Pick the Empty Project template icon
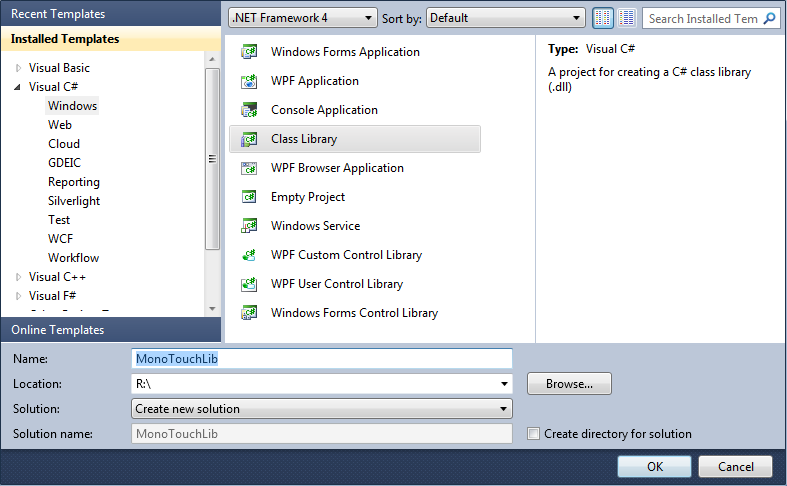The width and height of the screenshot is (787, 486). click(250, 197)
